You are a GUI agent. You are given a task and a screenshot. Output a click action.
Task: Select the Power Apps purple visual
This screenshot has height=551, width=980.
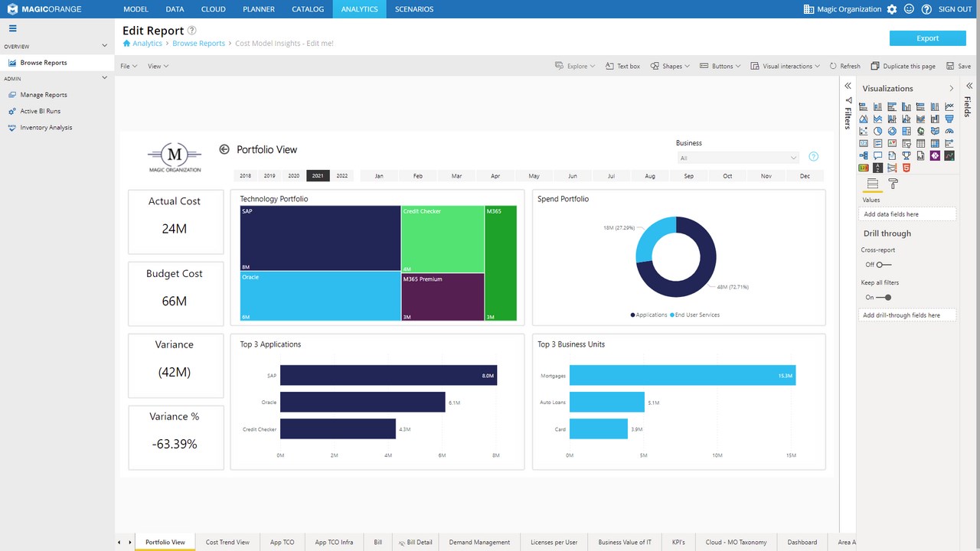pos(935,155)
